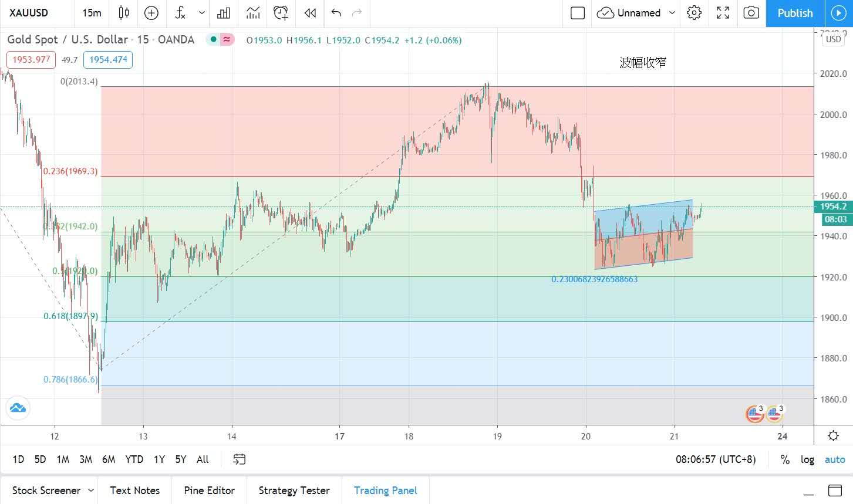Undo the last chart action
Image resolution: width=853 pixels, height=504 pixels.
336,13
